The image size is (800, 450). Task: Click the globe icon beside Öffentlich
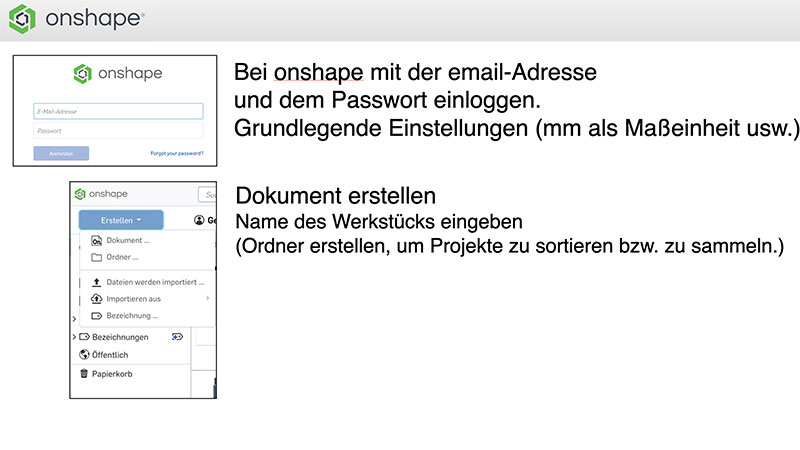tap(84, 354)
